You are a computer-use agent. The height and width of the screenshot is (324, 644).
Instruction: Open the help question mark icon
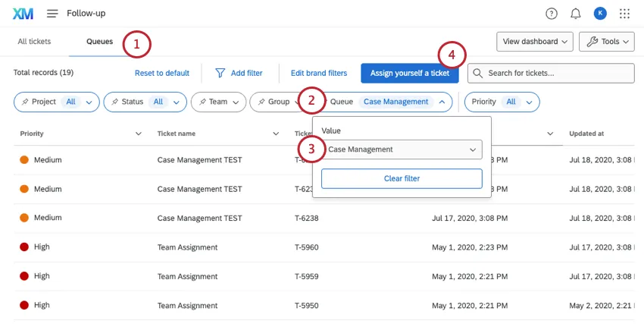(551, 14)
